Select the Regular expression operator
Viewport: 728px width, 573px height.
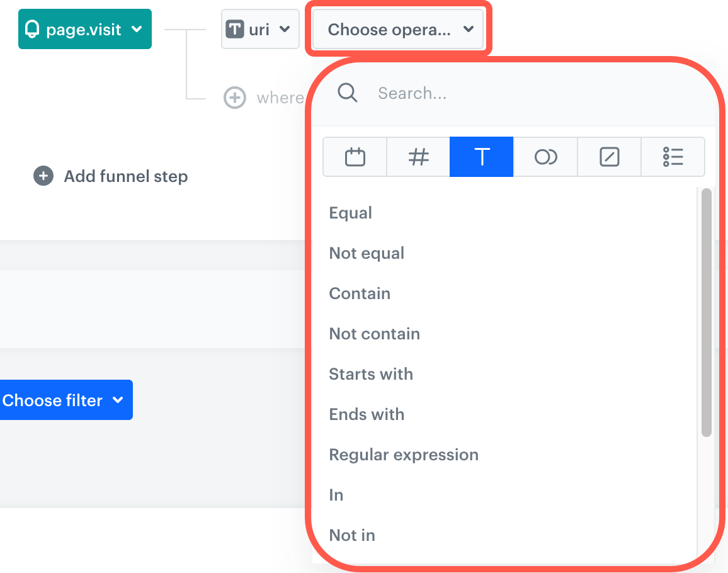(404, 455)
